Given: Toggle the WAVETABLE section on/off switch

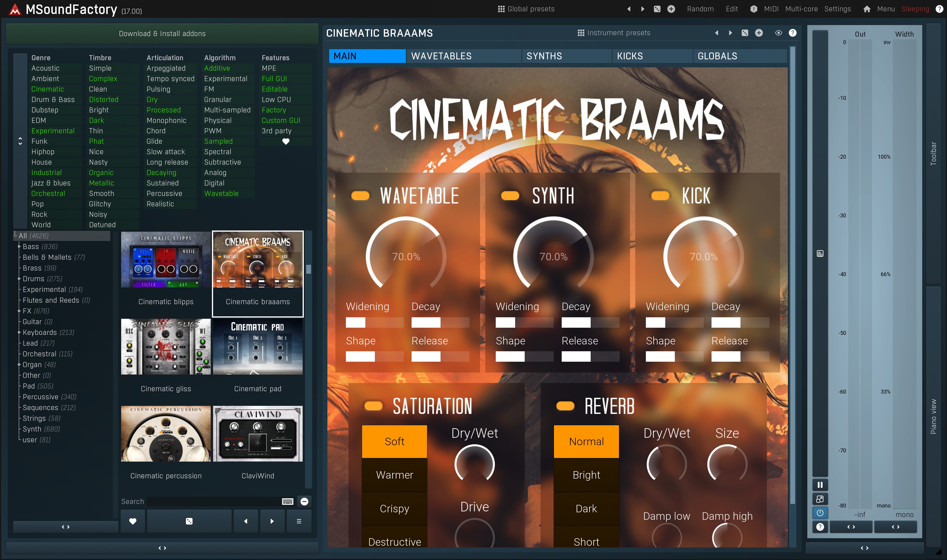Looking at the screenshot, I should (360, 196).
